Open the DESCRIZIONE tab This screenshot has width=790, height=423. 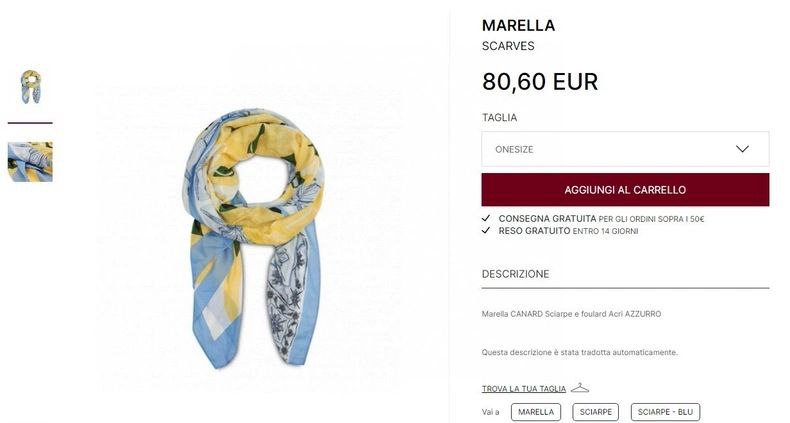515,274
